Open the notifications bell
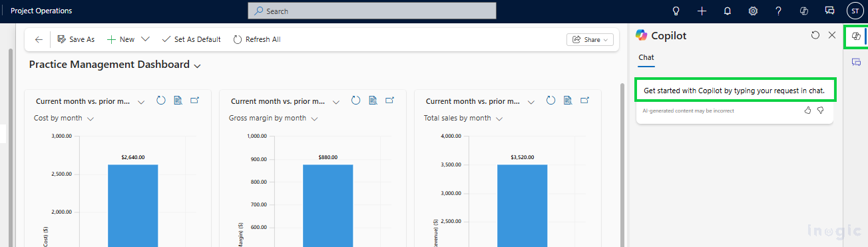The image size is (868, 247). [x=728, y=11]
